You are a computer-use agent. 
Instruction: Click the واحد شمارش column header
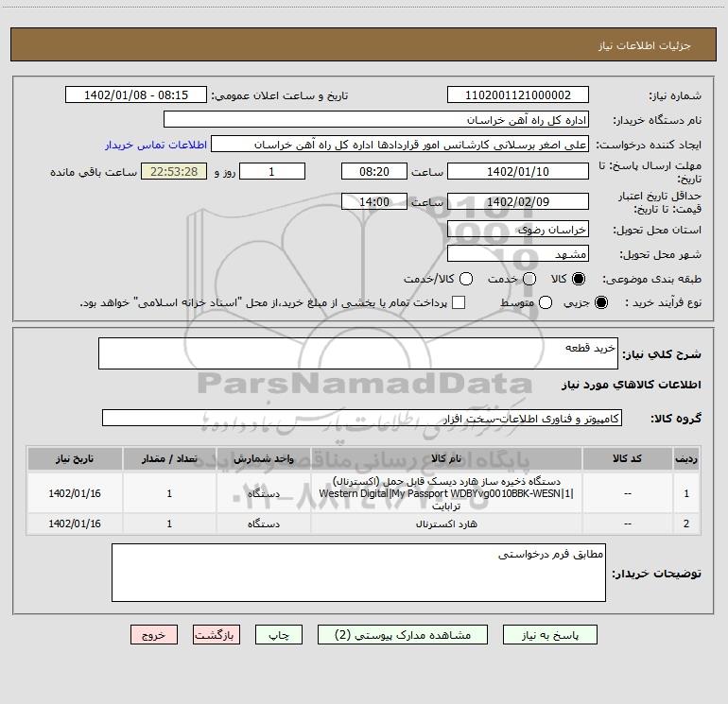263,458
